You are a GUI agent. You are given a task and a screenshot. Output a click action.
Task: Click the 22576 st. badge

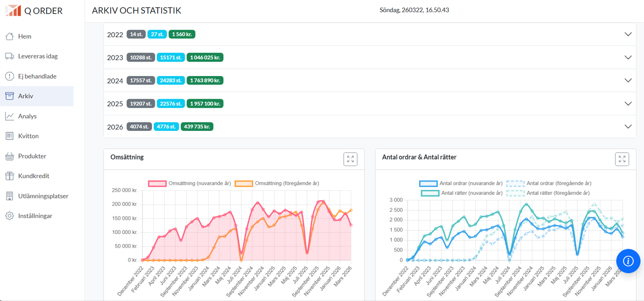point(171,104)
